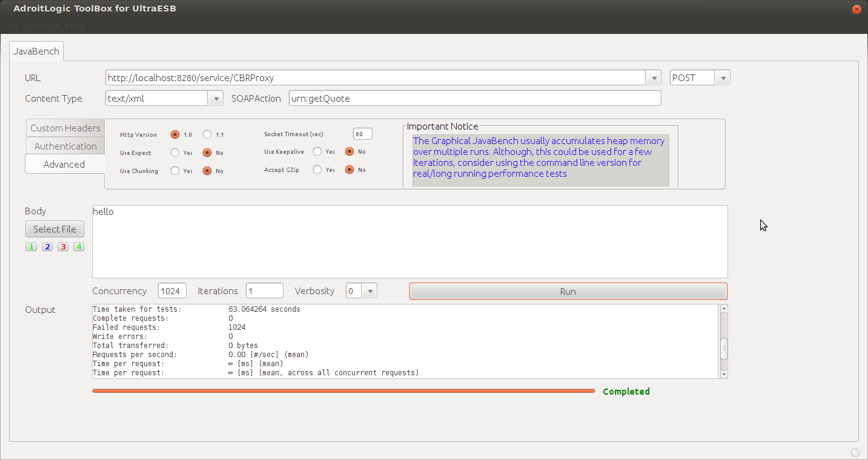Focus the Concurrency input field
The width and height of the screenshot is (868, 460).
(x=172, y=291)
